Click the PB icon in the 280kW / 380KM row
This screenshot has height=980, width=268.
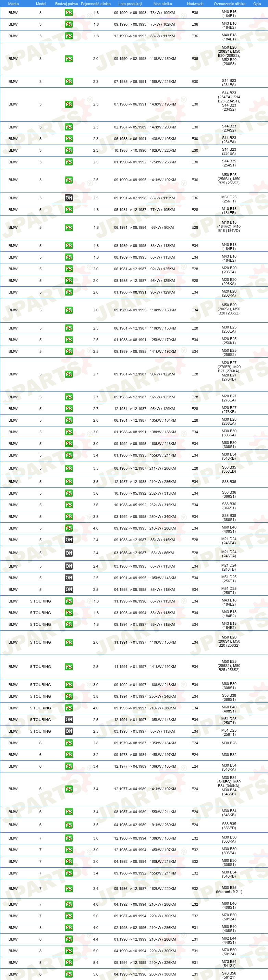pyautogui.click(x=69, y=974)
